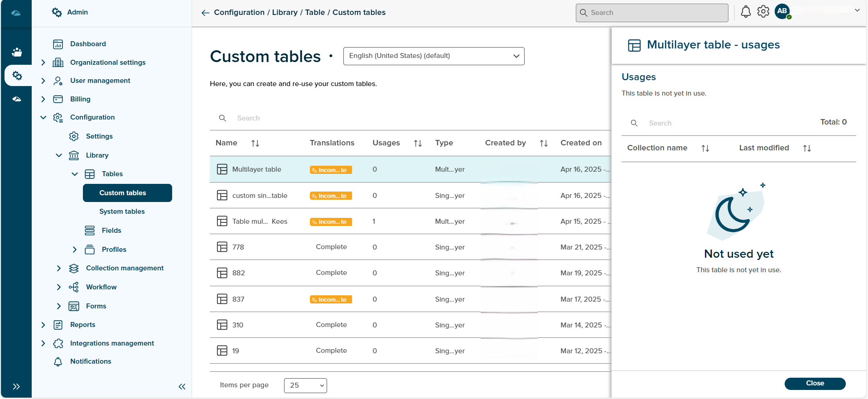This screenshot has height=399, width=868.
Task: Collapse the Tables tree node
Action: coord(75,174)
